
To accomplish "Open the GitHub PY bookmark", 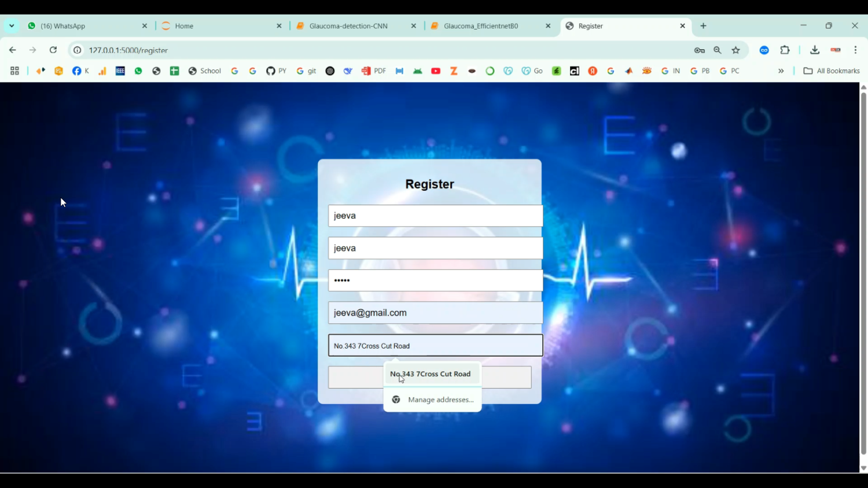I will point(276,71).
